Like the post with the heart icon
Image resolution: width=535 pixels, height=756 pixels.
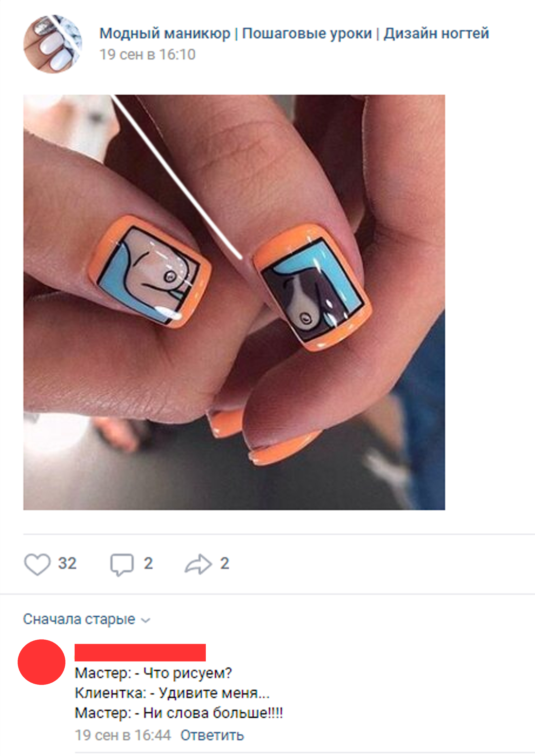pyautogui.click(x=37, y=564)
